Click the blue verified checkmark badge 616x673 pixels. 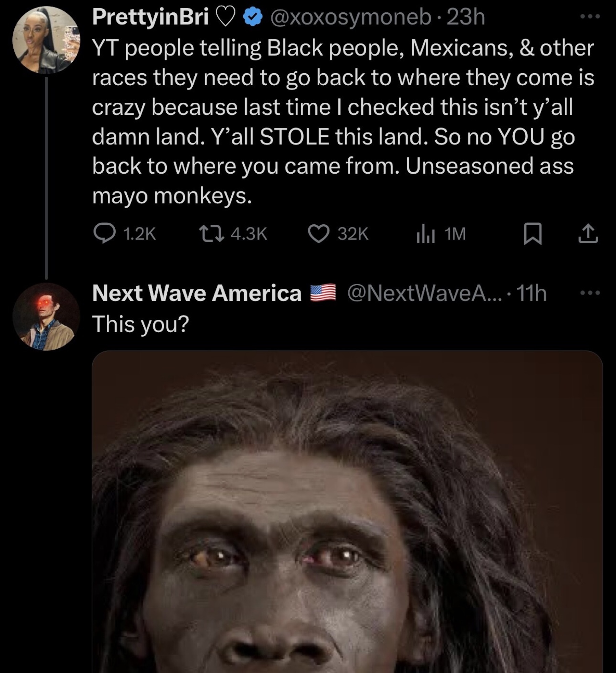click(252, 17)
